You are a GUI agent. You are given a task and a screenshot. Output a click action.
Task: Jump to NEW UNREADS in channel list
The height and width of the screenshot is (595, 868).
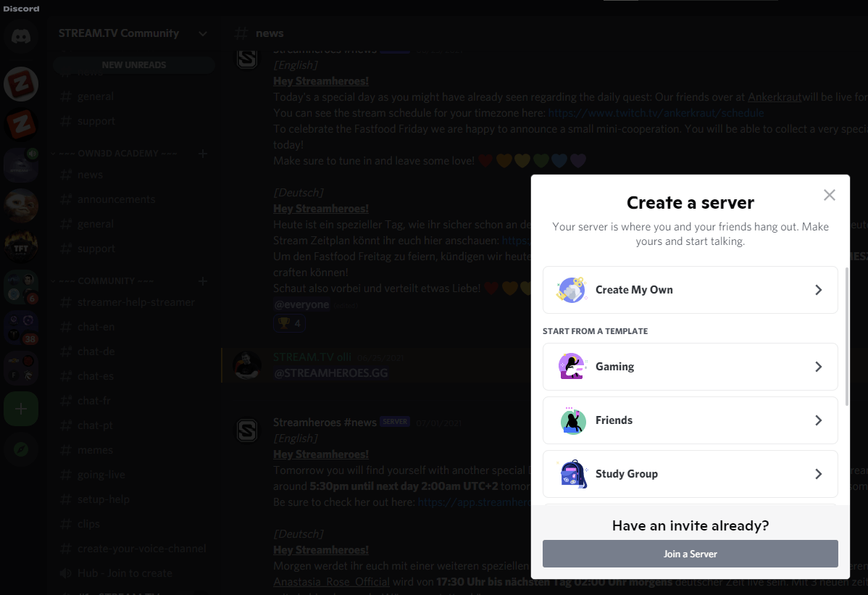(134, 65)
